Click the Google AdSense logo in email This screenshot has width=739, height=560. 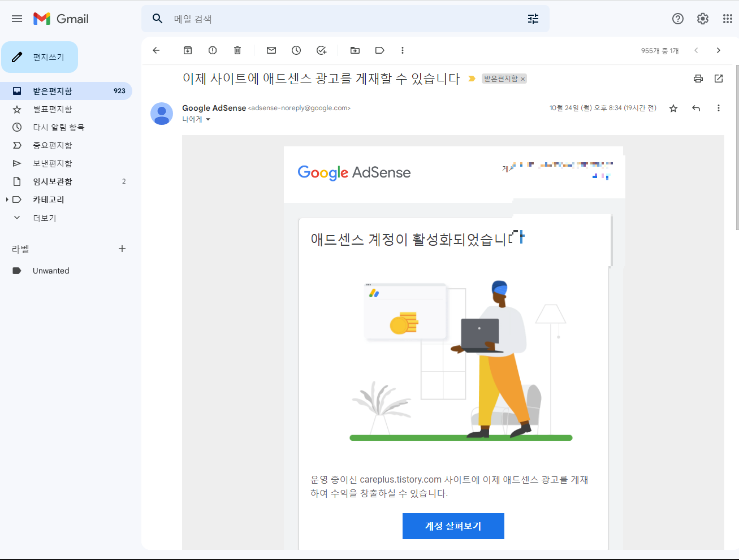(354, 172)
